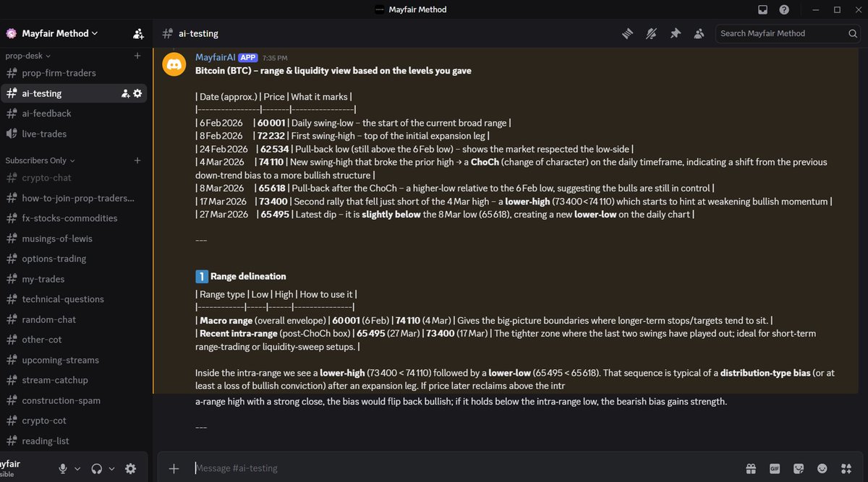Invite members to ai-testing channel
Viewport: 868px width, 482px height.
tap(125, 93)
